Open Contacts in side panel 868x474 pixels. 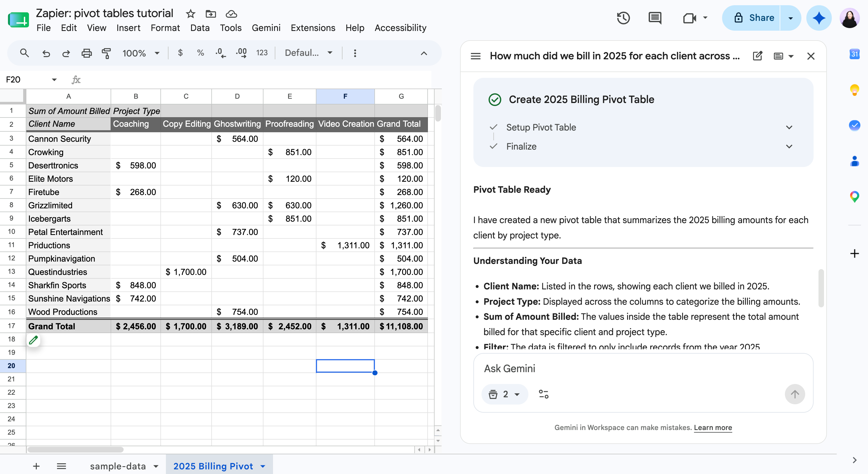tap(854, 161)
